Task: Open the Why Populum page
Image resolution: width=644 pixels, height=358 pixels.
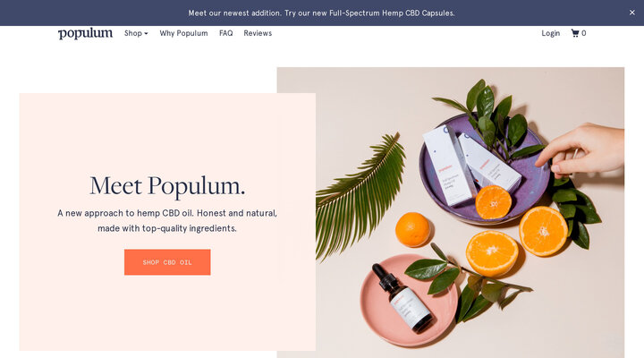Action: (x=183, y=33)
